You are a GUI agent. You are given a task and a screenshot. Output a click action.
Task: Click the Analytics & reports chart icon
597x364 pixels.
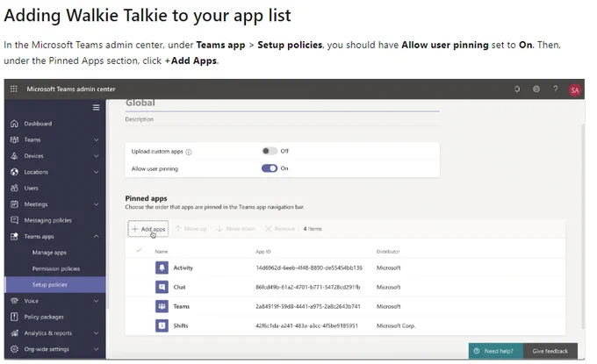(14, 332)
